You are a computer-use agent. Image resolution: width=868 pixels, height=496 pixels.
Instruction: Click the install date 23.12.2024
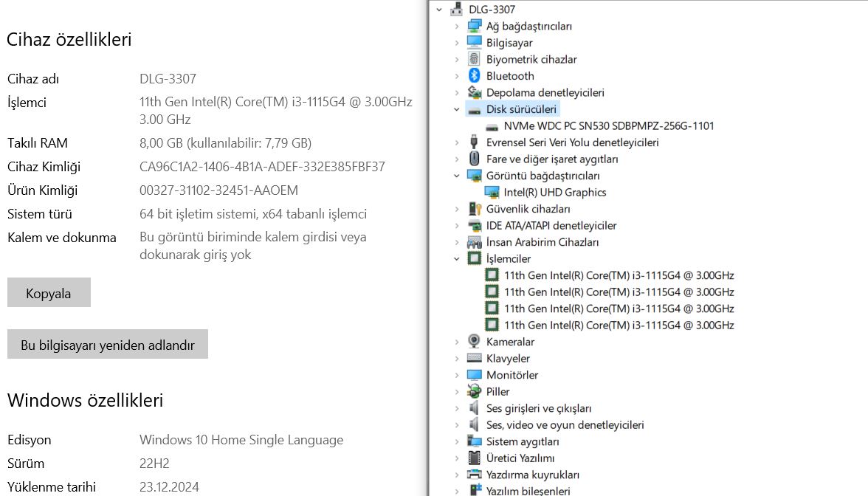pos(169,487)
